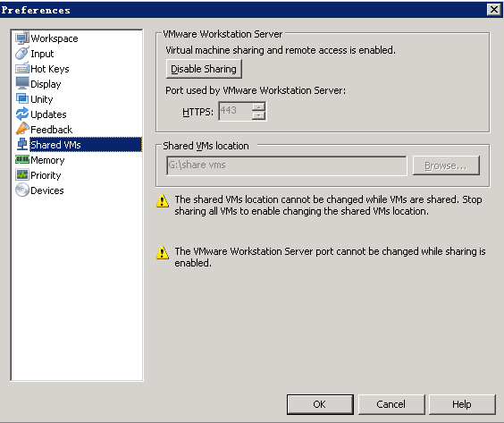
Task: Open Help for the preferences dialog
Action: click(462, 404)
